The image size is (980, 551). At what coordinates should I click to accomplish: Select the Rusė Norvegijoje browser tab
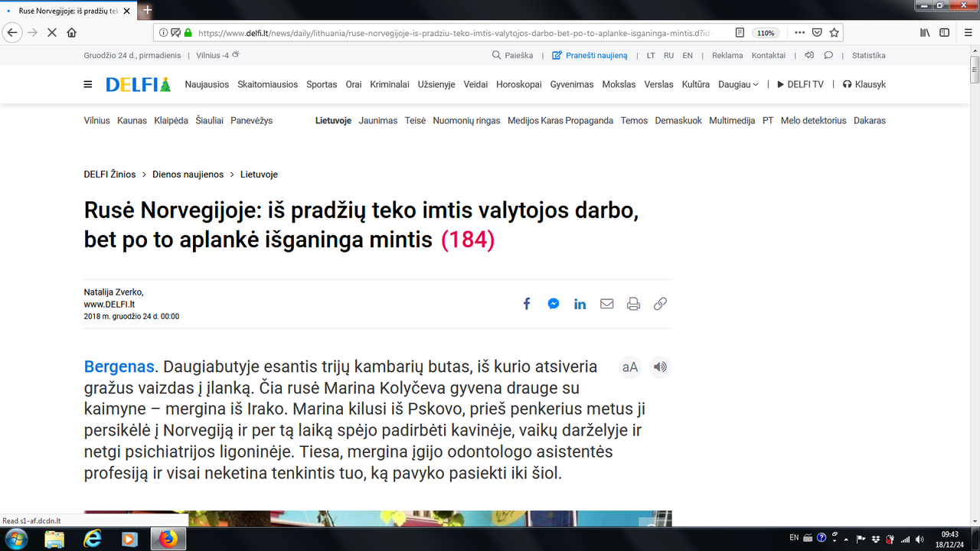pyautogui.click(x=67, y=10)
